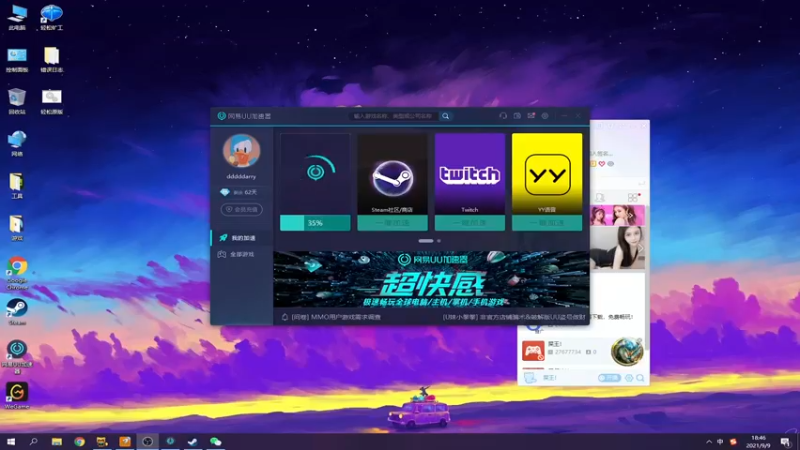Click the taskbar search magnifier

(34, 441)
